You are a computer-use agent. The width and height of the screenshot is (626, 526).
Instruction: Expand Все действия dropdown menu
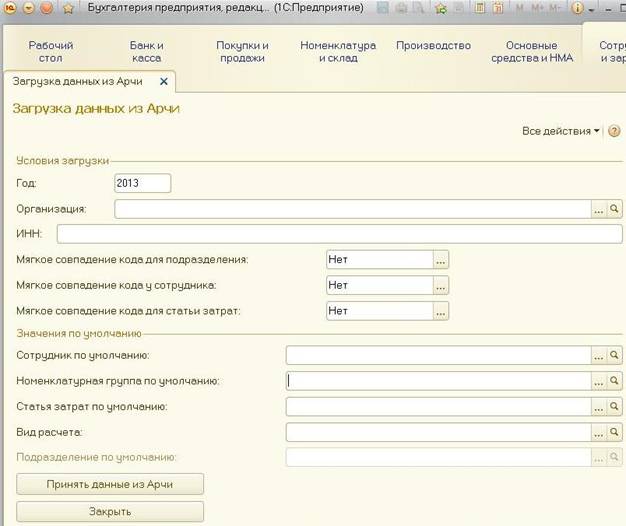coord(561,131)
